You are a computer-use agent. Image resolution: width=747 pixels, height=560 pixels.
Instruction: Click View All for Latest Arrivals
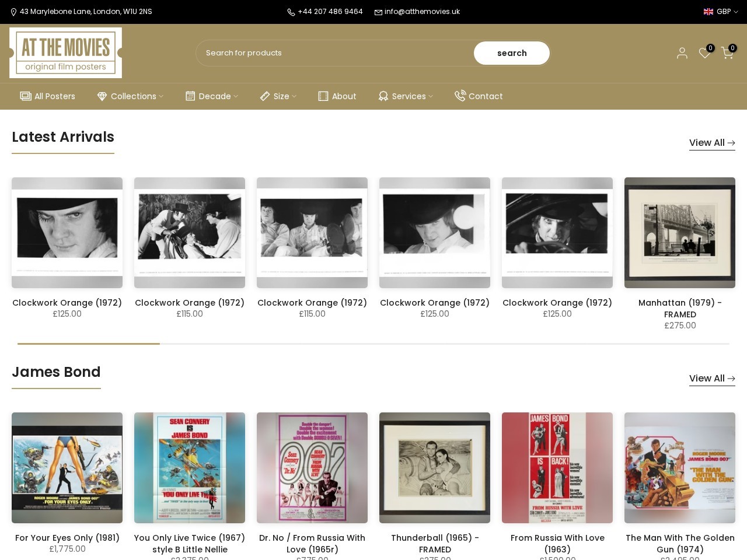tap(712, 143)
